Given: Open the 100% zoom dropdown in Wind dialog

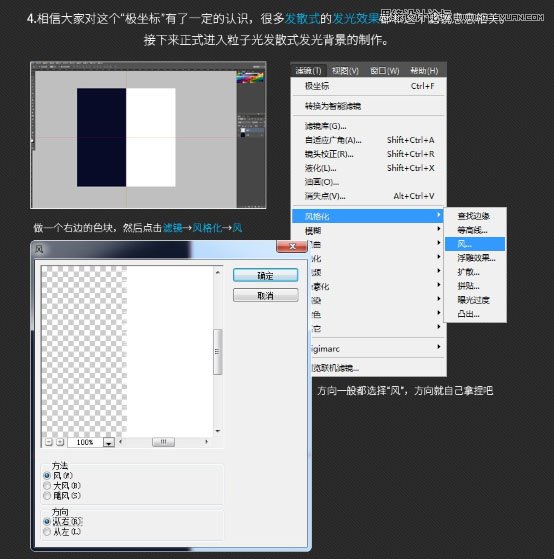Looking at the screenshot, I should pos(108,442).
